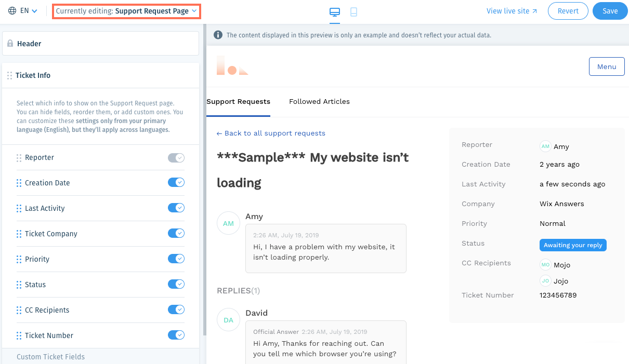Open the View live site link

coord(512,11)
